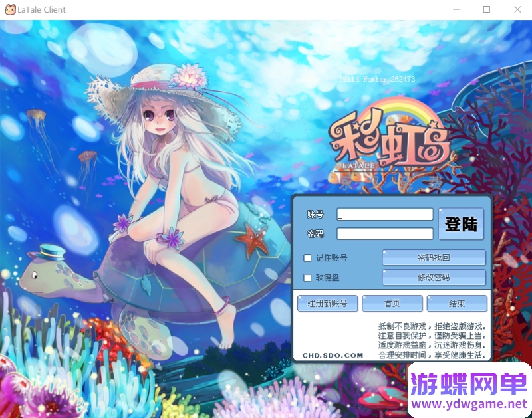532x418 pixels.
Task: Enable the 记住账号 remember account checkbox
Action: 307,258
